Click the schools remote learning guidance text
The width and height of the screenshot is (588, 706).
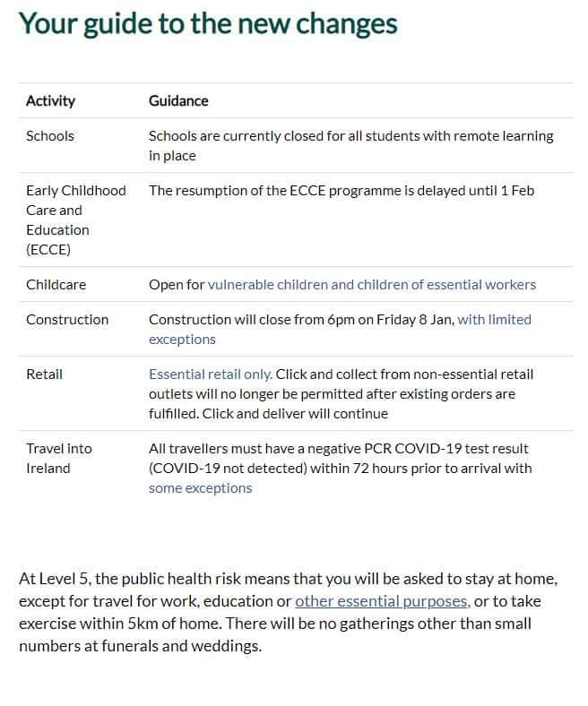coord(351,145)
